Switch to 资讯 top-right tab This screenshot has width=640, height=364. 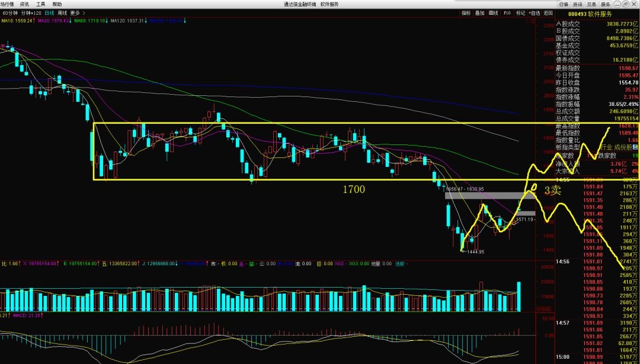tap(578, 4)
